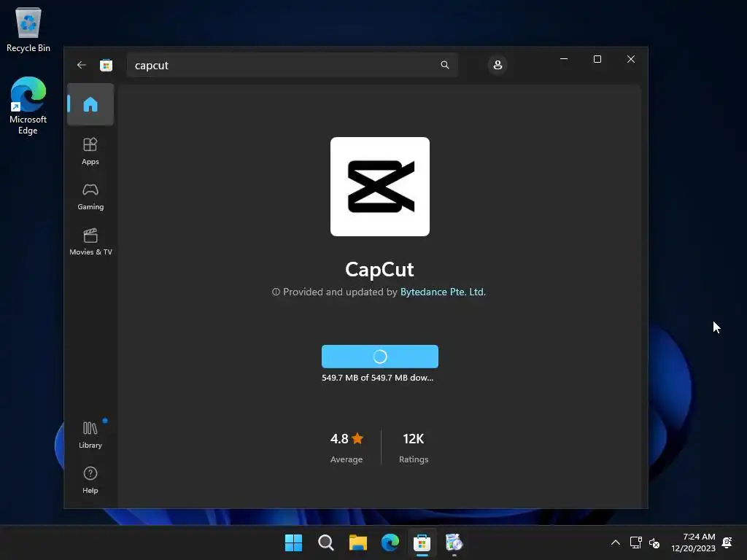Click the Microsoft Store taskbar icon
The height and width of the screenshot is (560, 747).
[422, 542]
